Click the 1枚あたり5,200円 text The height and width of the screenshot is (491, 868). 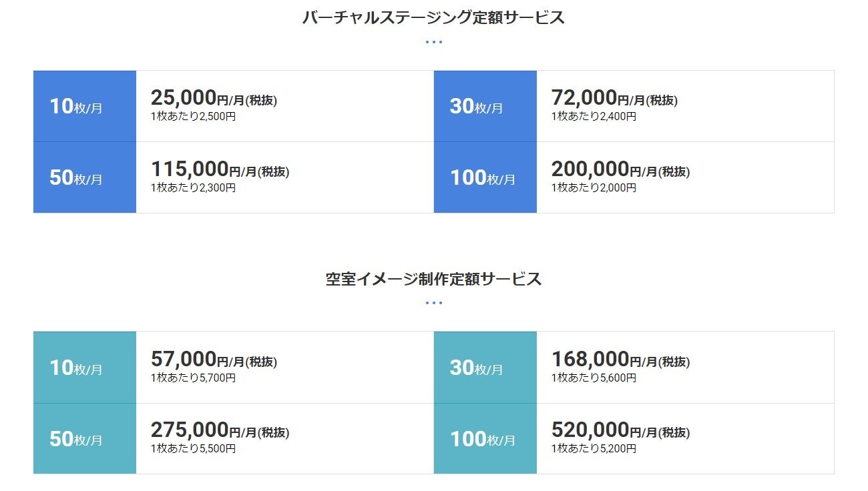click(594, 449)
